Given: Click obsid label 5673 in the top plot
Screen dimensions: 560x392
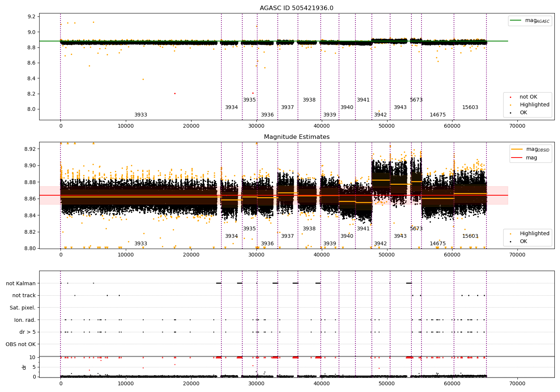Looking at the screenshot, I should [416, 100].
